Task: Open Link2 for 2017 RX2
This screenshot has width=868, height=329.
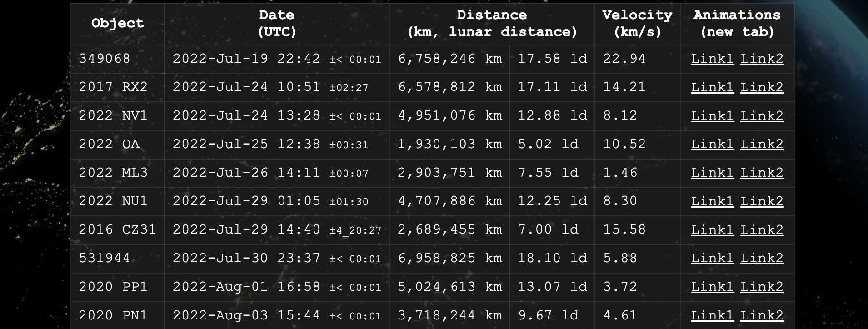Action: click(762, 87)
